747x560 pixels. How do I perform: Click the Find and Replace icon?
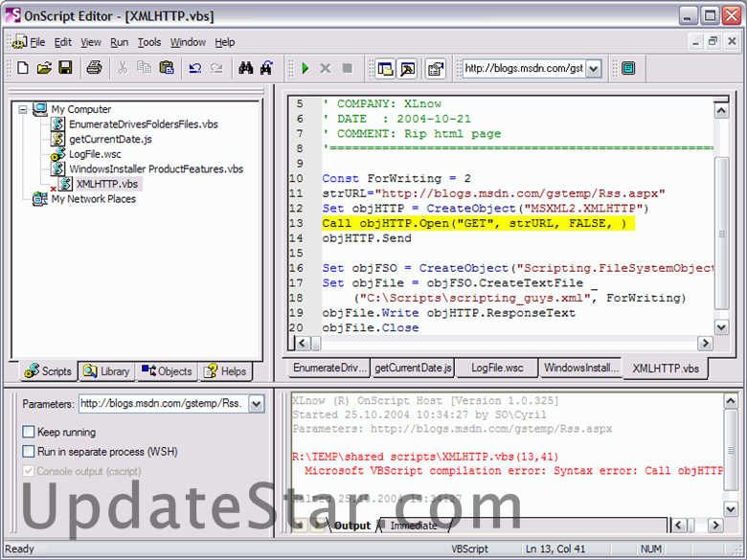267,68
